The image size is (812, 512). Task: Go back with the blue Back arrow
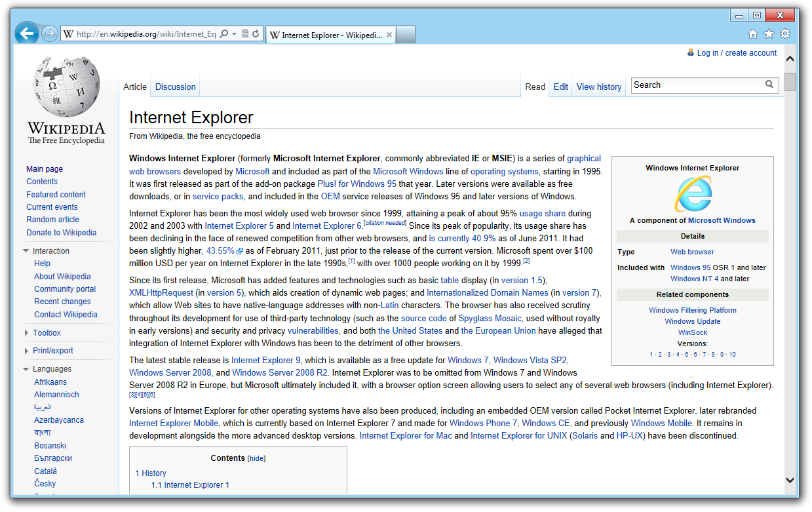(27, 33)
